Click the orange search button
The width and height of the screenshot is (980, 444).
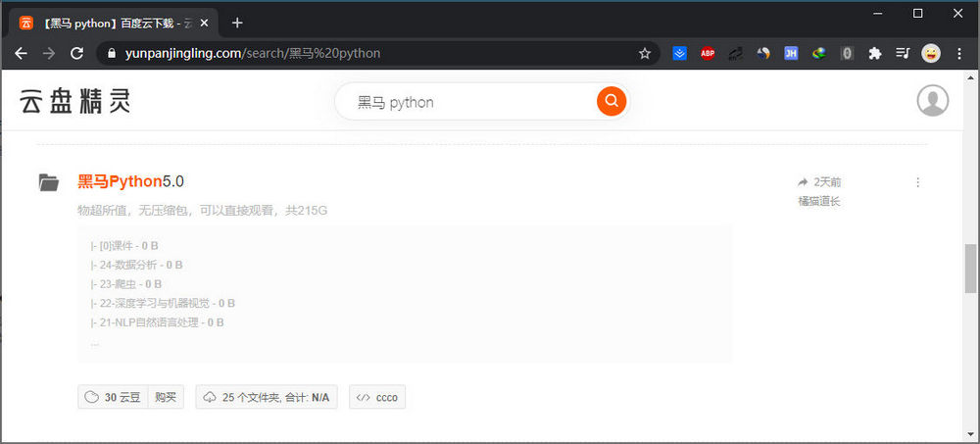coord(612,101)
